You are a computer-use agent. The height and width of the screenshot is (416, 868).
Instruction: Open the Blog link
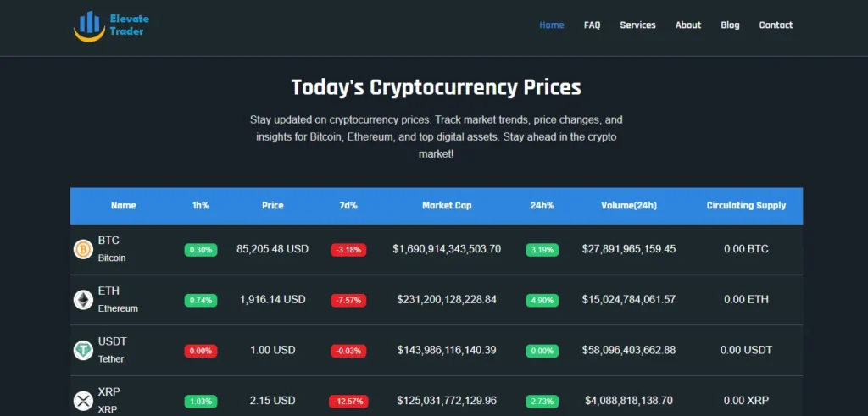click(x=730, y=25)
